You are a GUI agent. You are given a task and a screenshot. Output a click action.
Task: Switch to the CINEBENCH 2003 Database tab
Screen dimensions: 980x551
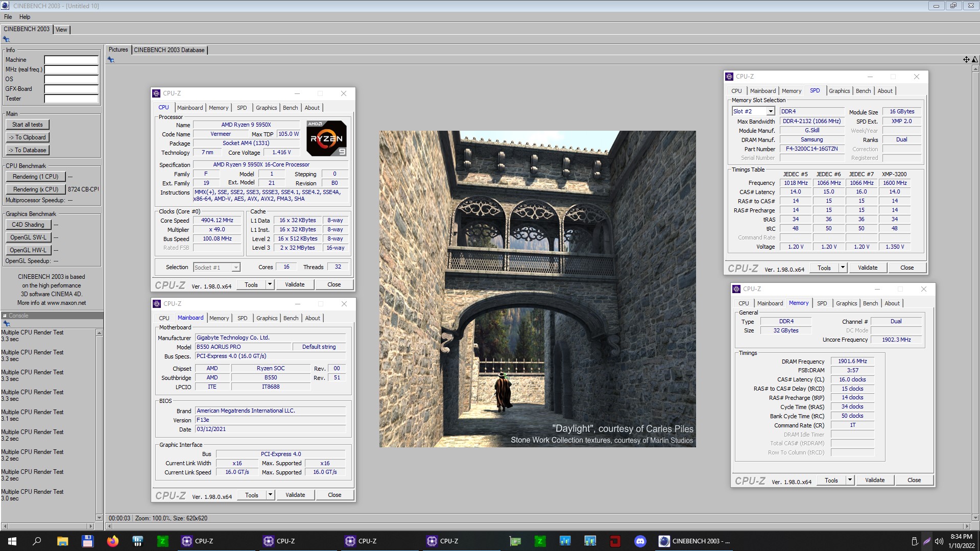(x=169, y=50)
